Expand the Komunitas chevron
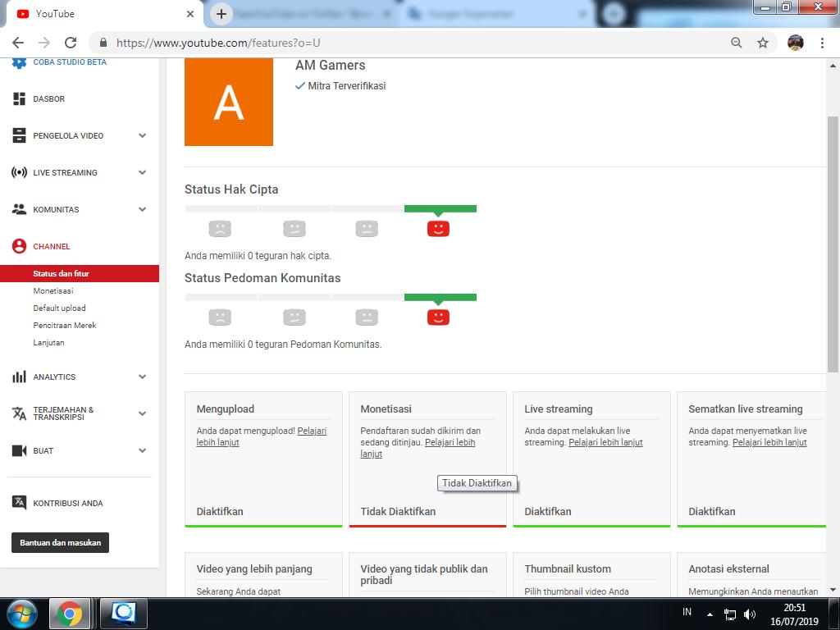The width and height of the screenshot is (840, 630). [142, 209]
